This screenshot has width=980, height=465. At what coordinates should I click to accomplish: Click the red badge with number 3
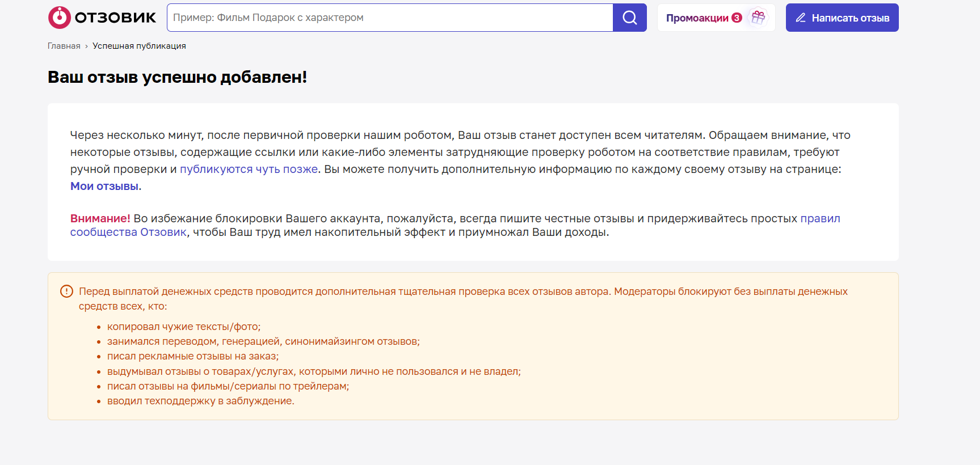pyautogui.click(x=737, y=18)
